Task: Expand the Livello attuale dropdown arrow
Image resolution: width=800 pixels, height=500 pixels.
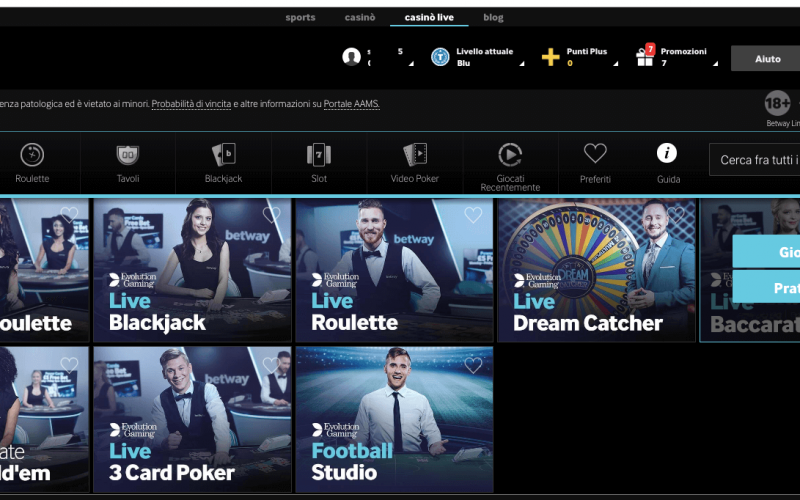Action: pyautogui.click(x=521, y=63)
